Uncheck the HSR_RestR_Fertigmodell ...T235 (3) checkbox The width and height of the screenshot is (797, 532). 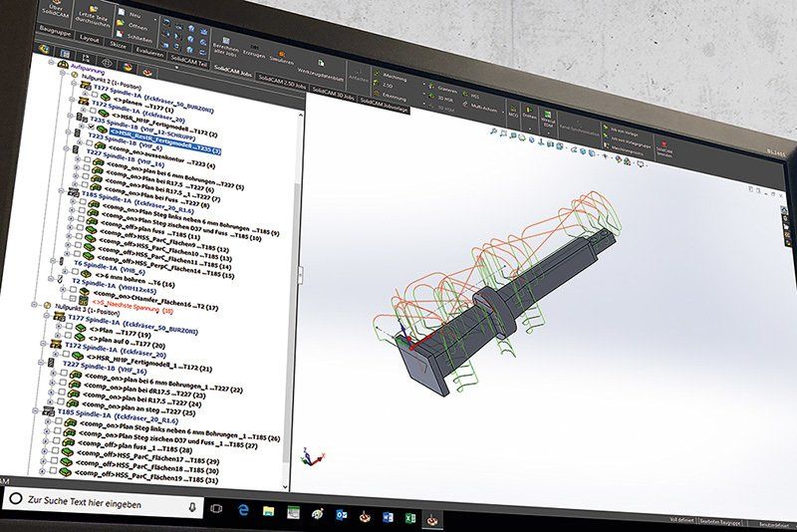92,127
